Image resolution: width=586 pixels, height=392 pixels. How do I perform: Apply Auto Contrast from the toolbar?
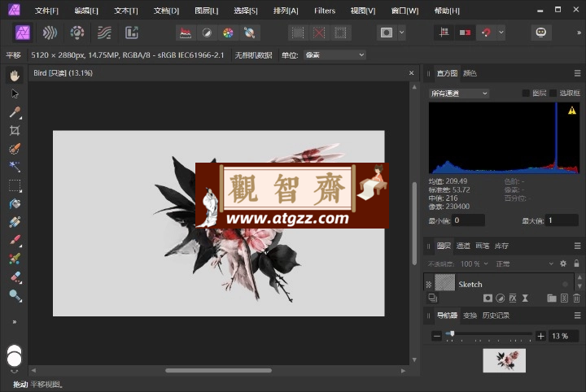207,33
